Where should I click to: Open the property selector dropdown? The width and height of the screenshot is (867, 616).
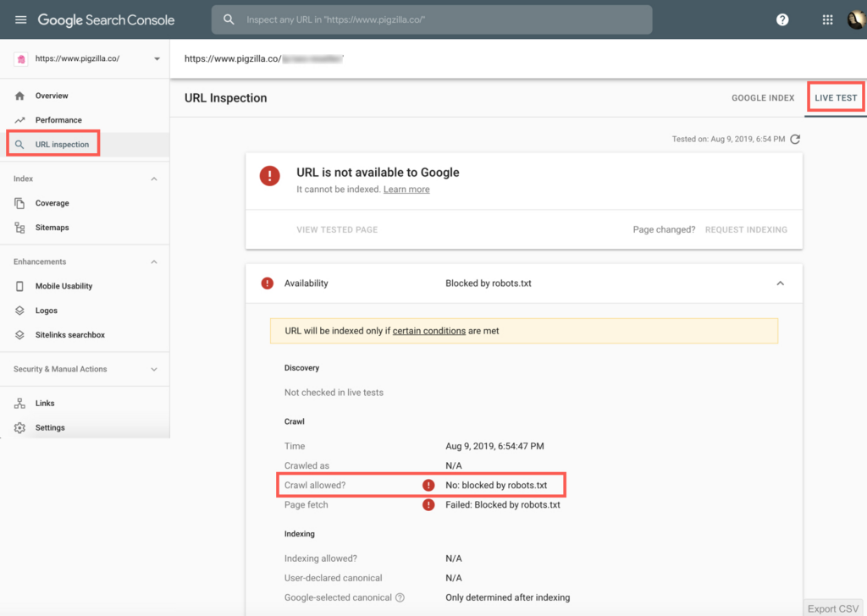157,59
